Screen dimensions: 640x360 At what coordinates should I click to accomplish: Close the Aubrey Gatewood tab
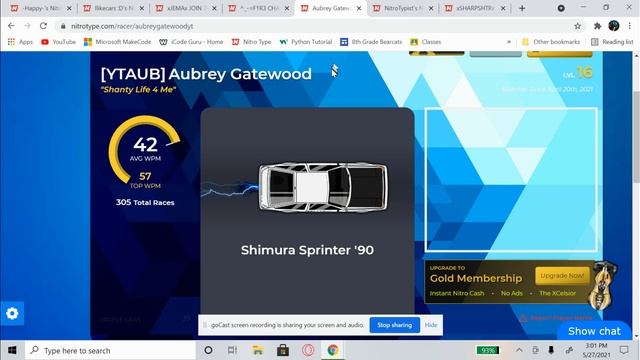pos(359,8)
